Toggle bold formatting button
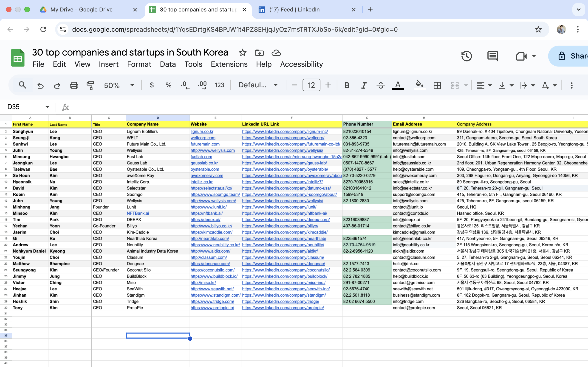The height and width of the screenshot is (367, 588). click(x=347, y=85)
